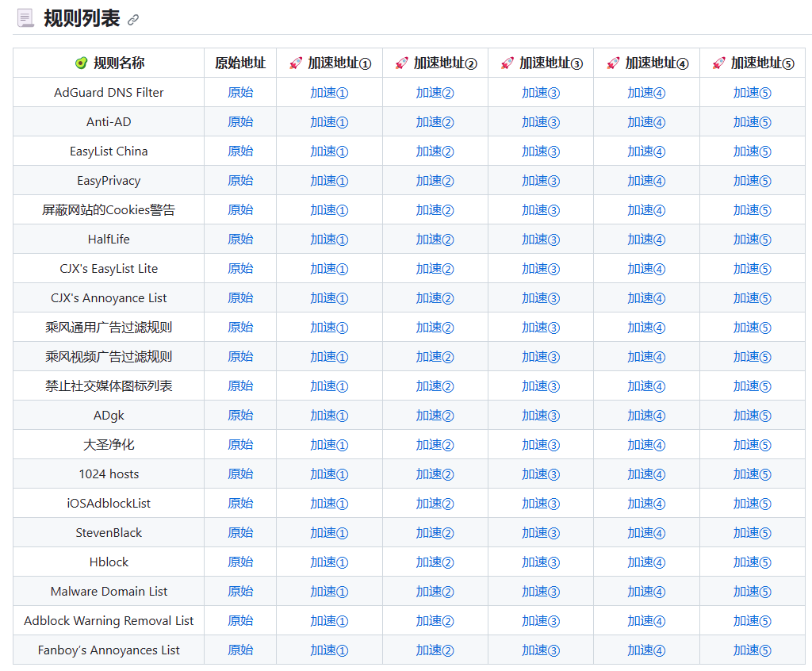Open 加速① link for ADgk
Image resolution: width=812 pixels, height=671 pixels.
click(x=329, y=416)
